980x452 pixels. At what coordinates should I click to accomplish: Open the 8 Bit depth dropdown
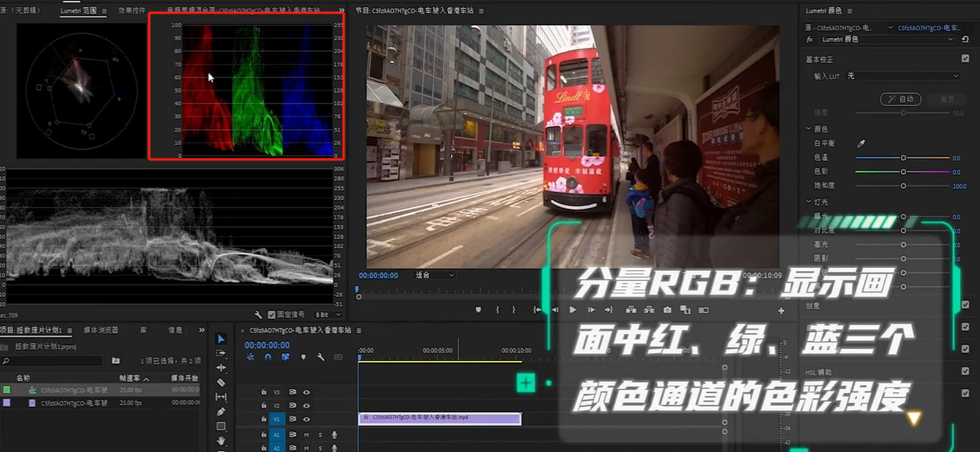326,315
